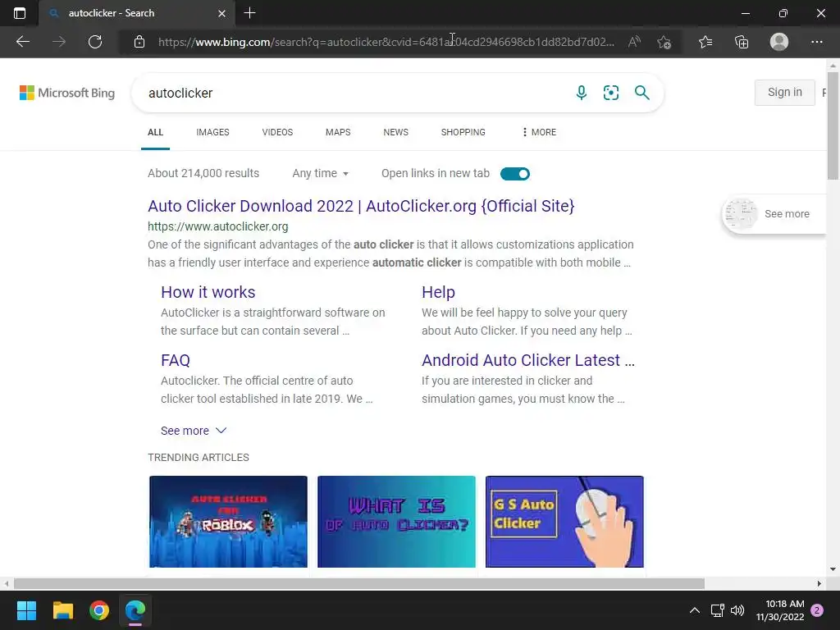
Task: Open network status tray icon
Action: pos(717,610)
